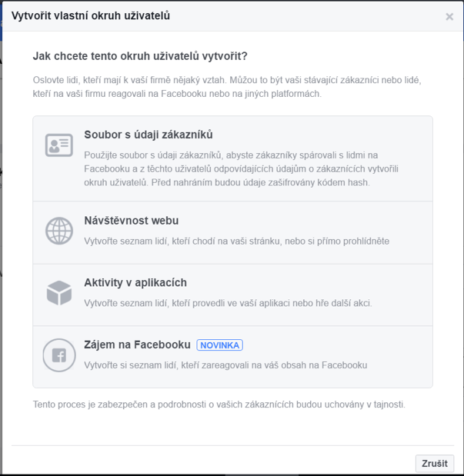Click the description mentioning kódem hash encryption
464x476 pixels.
pos(241,168)
